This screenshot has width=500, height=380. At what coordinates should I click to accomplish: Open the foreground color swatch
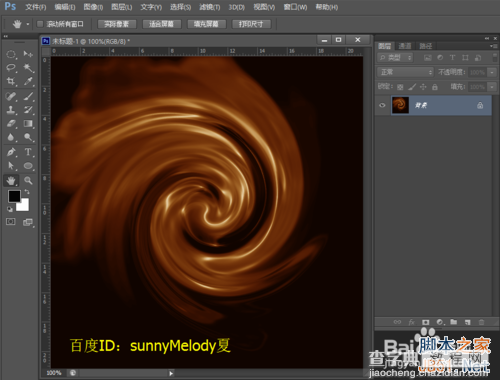coord(14,196)
